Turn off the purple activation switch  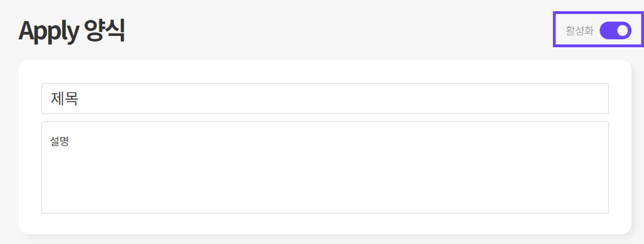click(x=615, y=31)
